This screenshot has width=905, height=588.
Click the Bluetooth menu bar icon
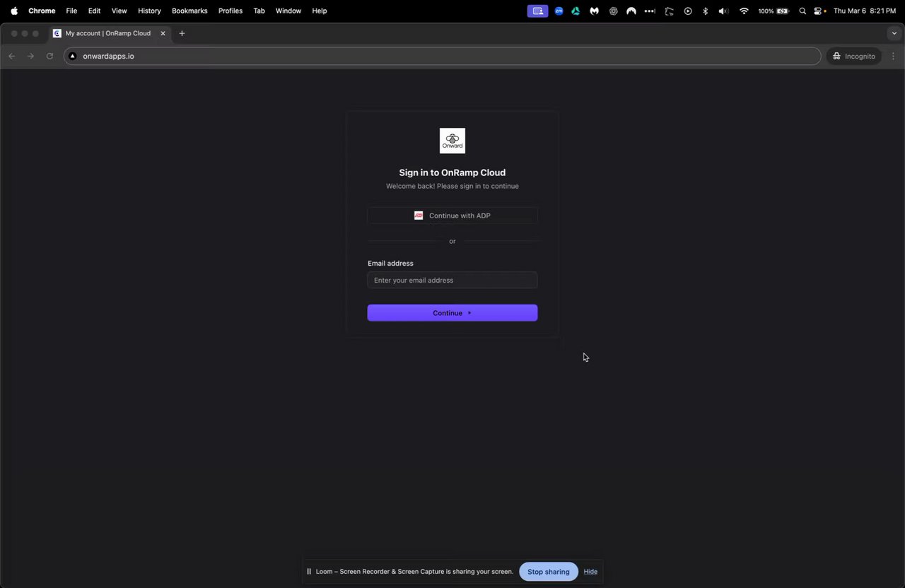[705, 11]
